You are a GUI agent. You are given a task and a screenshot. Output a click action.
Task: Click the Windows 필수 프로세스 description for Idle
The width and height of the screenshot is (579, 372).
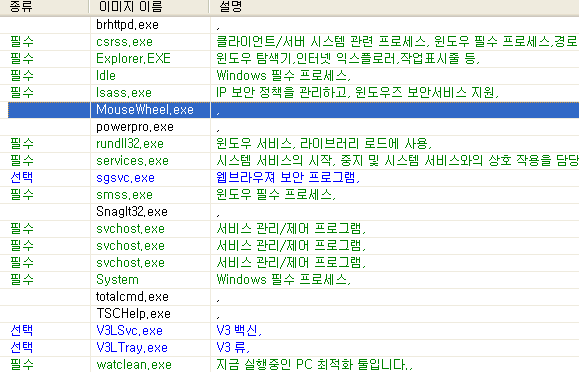pyautogui.click(x=283, y=76)
